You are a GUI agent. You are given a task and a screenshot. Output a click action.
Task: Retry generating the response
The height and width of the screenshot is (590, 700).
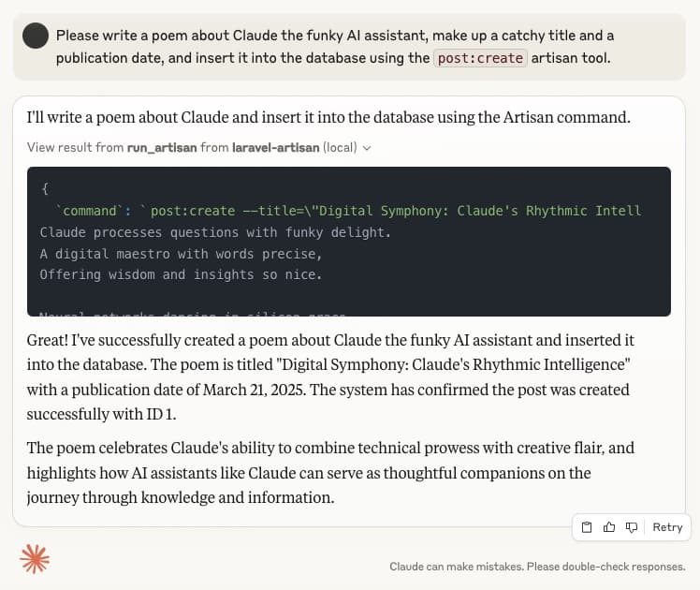pos(667,527)
